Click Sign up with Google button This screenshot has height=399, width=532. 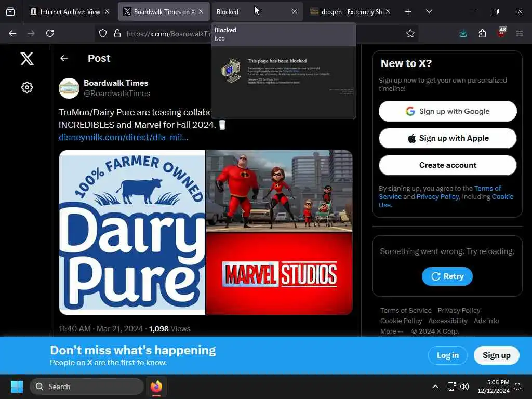coord(447,111)
